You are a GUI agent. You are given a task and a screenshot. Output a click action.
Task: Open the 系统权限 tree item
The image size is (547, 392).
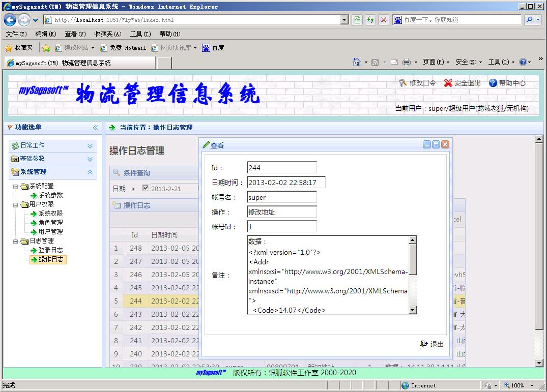point(50,213)
